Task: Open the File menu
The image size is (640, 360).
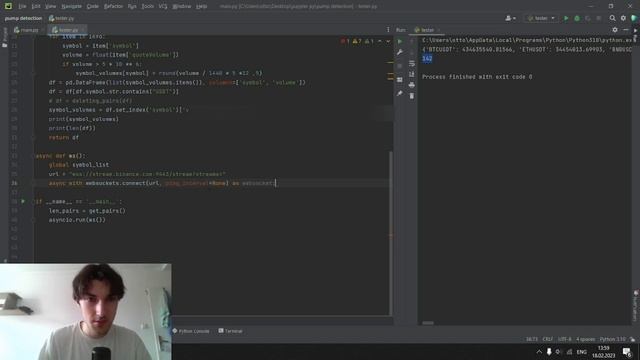Action: 22,6
